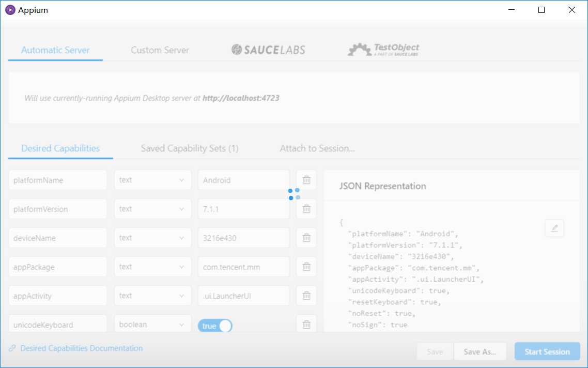Click the JSON Representation heading
Image resolution: width=588 pixels, height=368 pixels.
[x=382, y=186]
